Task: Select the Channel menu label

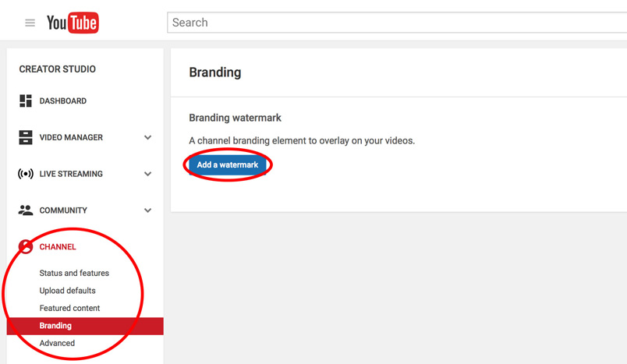Action: click(58, 246)
